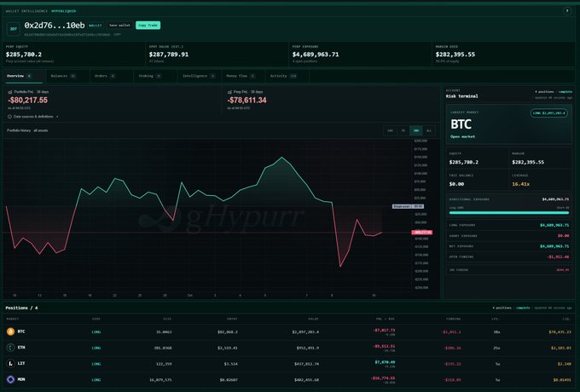Click the BTC entry price $82,868.2
Image resolution: width=580 pixels, height=392 pixels.
228,331
